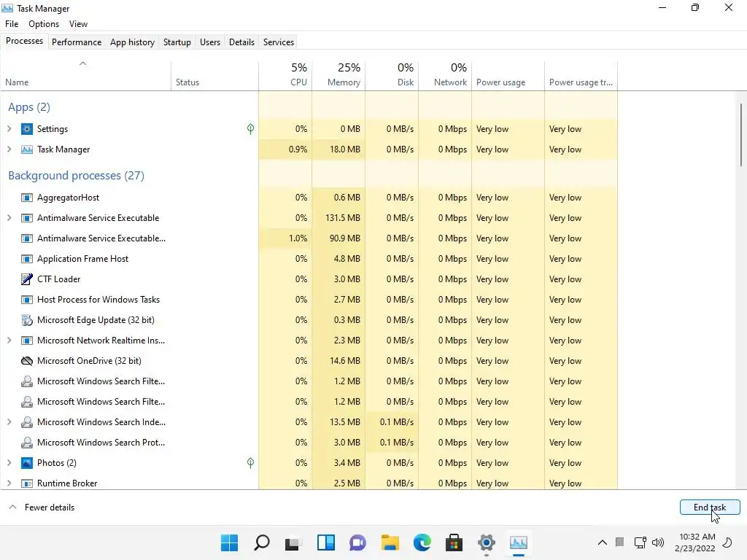Open the File menu
This screenshot has height=560, width=747.
[x=12, y=24]
